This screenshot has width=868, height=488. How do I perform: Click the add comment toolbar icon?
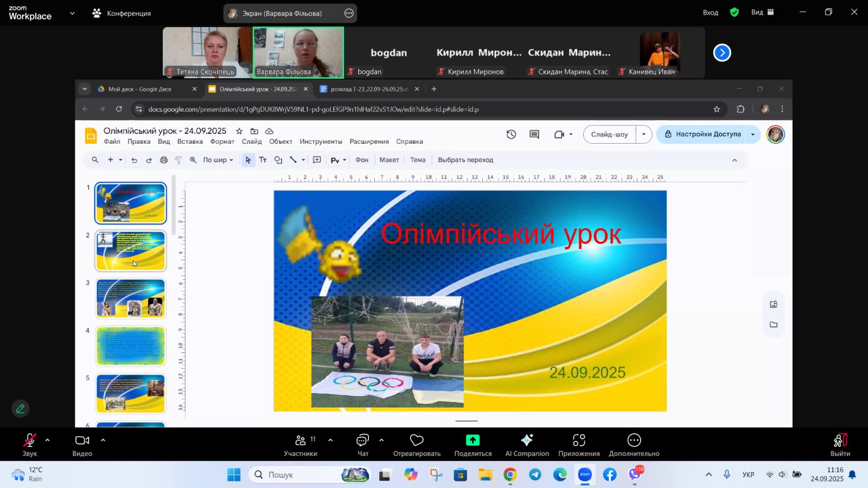point(317,160)
